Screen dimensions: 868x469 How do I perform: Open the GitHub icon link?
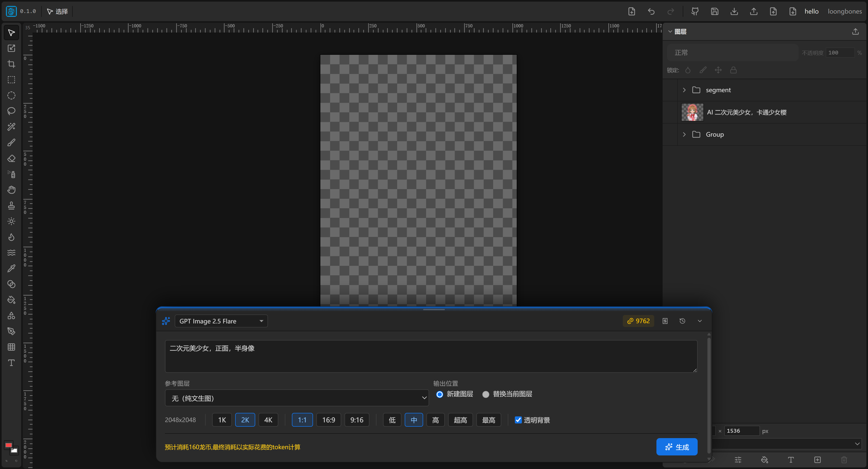tap(695, 11)
